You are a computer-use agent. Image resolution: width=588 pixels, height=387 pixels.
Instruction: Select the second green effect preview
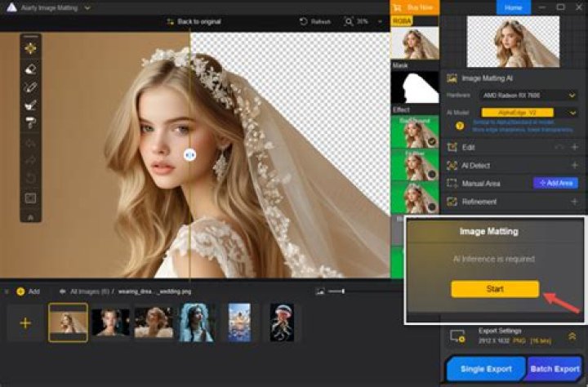[414, 162]
